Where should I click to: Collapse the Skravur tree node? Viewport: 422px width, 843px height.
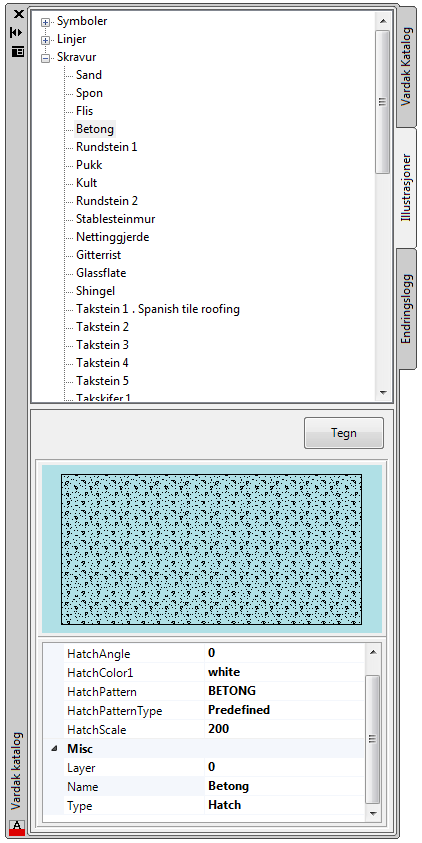pyautogui.click(x=46, y=58)
